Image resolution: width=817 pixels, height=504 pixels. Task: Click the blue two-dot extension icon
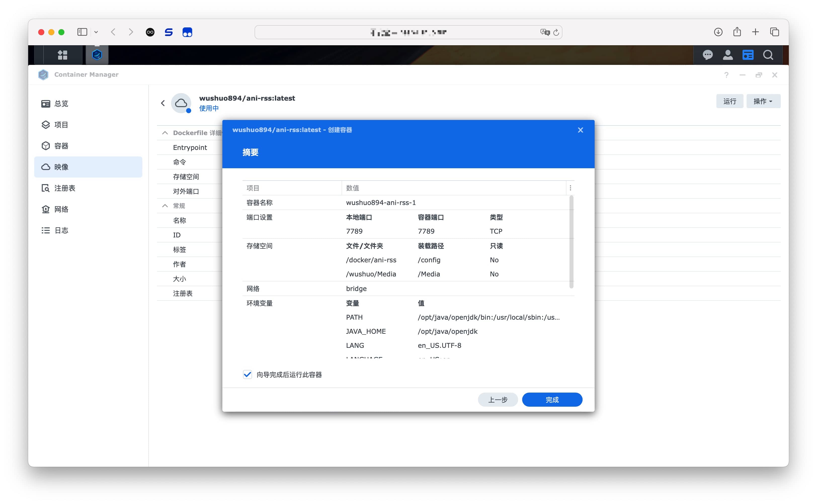[x=187, y=32]
